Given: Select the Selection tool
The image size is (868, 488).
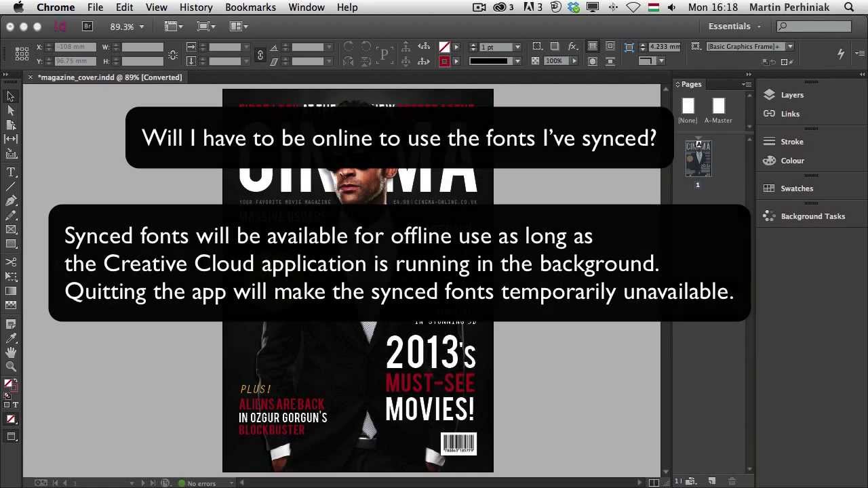Looking at the screenshot, I should (x=11, y=97).
